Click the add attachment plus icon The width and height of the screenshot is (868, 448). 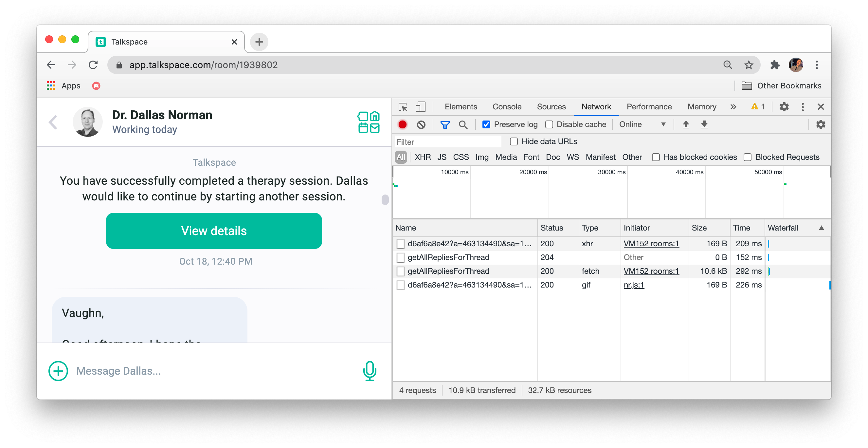[58, 371]
